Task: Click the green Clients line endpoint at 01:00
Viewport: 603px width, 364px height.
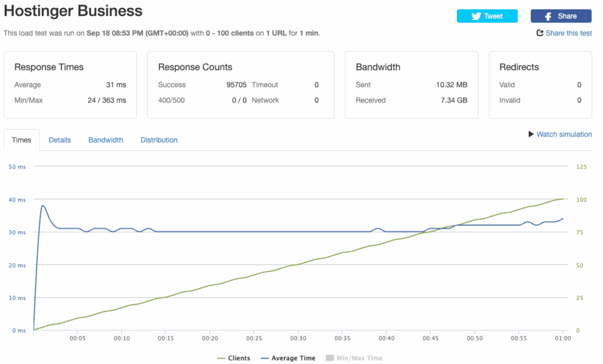Action: (x=563, y=199)
